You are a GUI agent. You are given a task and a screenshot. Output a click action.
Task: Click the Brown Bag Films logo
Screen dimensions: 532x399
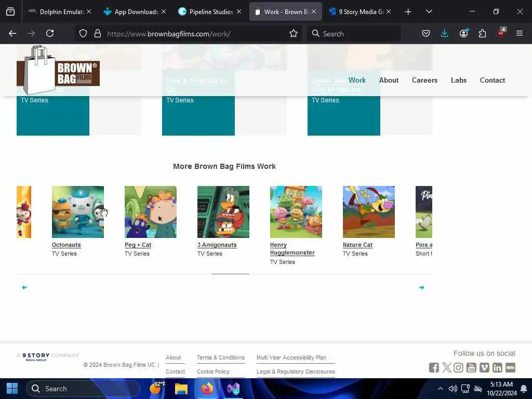pos(58,71)
